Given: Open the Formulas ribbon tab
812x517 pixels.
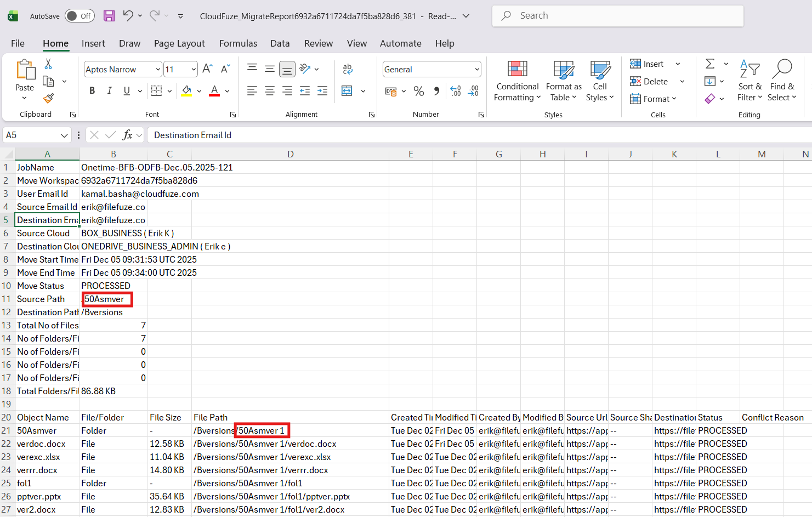Looking at the screenshot, I should coord(238,43).
